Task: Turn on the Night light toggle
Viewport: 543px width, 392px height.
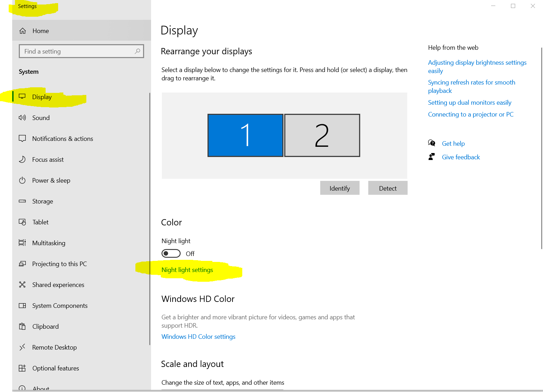Action: 171,254
